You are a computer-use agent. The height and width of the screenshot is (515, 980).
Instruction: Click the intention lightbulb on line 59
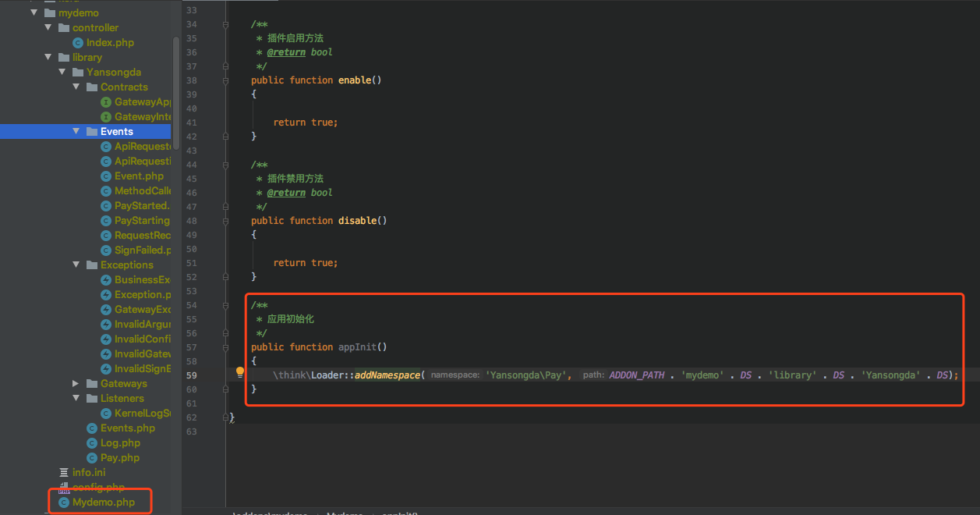(x=240, y=372)
